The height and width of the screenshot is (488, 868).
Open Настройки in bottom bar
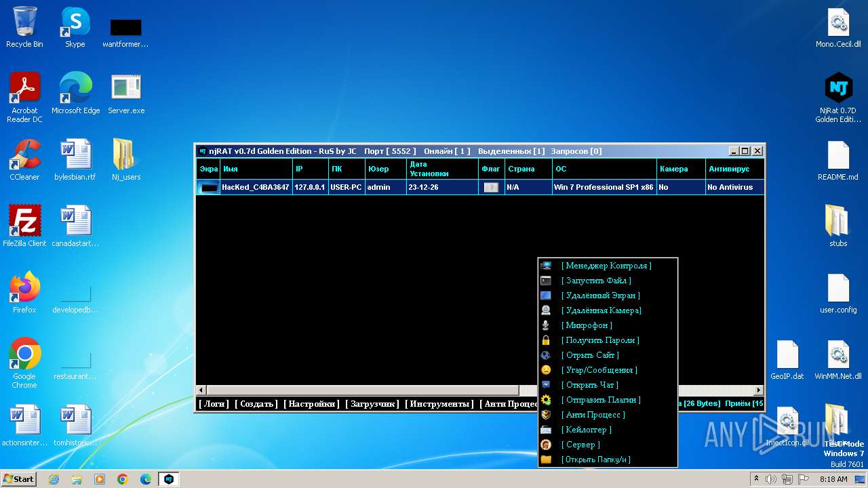pyautogui.click(x=311, y=404)
